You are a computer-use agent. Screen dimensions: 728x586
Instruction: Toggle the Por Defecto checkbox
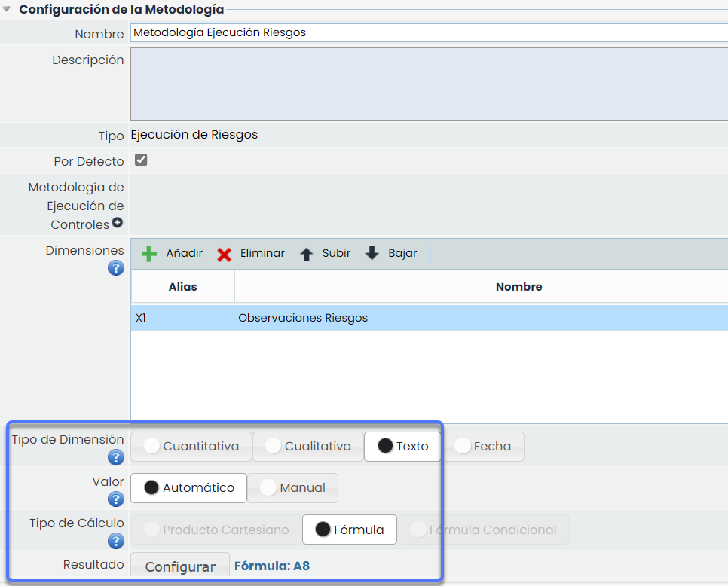pyautogui.click(x=141, y=160)
